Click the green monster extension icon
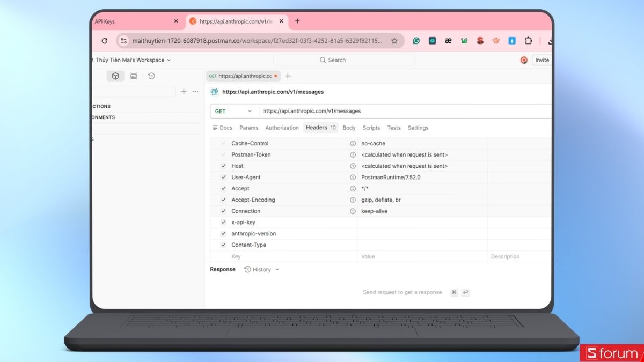The height and width of the screenshot is (362, 644). (x=464, y=41)
